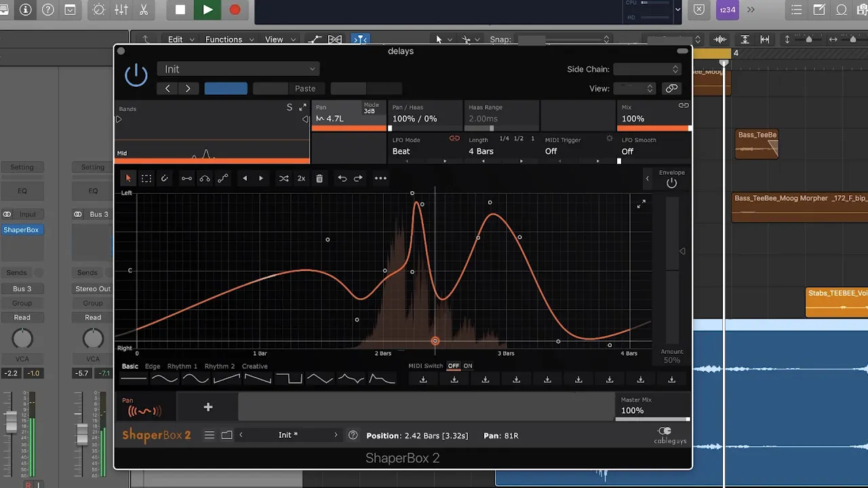Open LFO settings gear icon
This screenshot has width=868, height=488.
609,139
